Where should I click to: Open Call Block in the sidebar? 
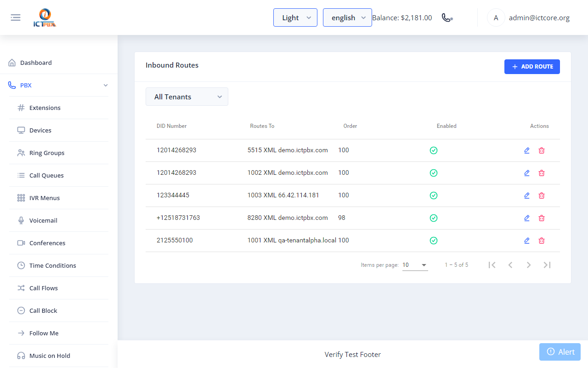[59, 310]
